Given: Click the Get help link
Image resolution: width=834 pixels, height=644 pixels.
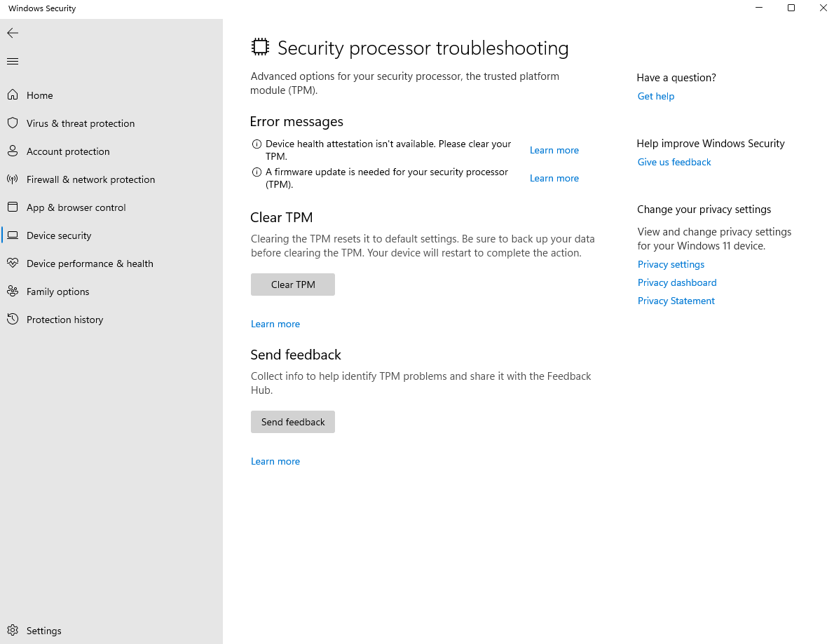Looking at the screenshot, I should [655, 96].
